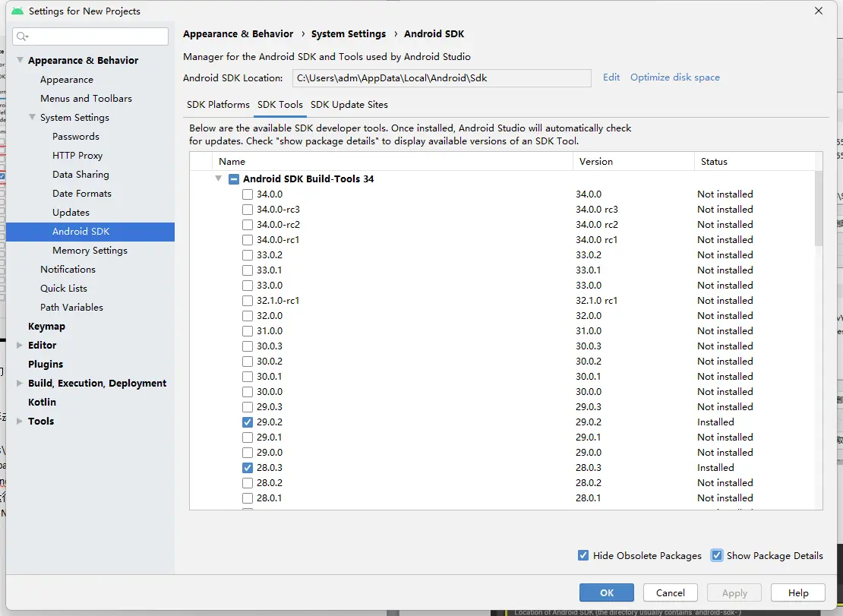The width and height of the screenshot is (843, 616).
Task: Click the 30.0.0 row name
Action: 270,392
